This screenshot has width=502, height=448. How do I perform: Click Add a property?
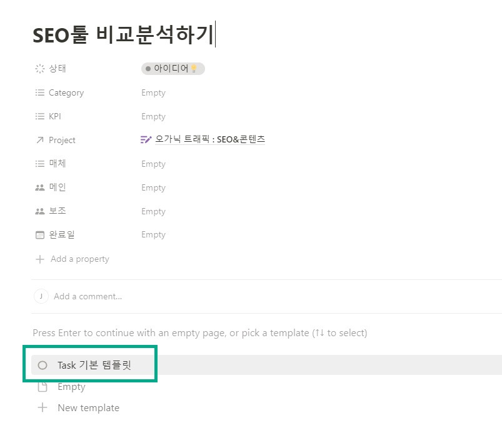tap(79, 259)
